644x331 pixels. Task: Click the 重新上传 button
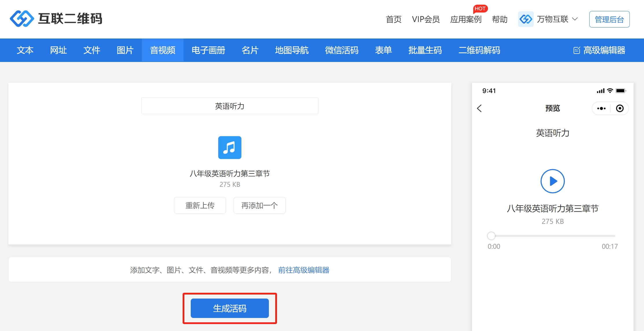[200, 205]
